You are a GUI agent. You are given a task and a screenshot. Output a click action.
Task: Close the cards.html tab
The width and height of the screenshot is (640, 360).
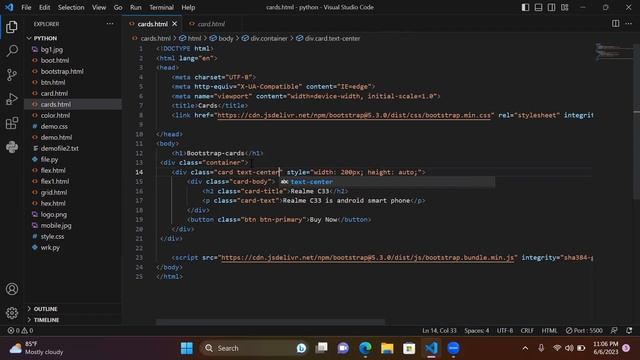click(175, 24)
